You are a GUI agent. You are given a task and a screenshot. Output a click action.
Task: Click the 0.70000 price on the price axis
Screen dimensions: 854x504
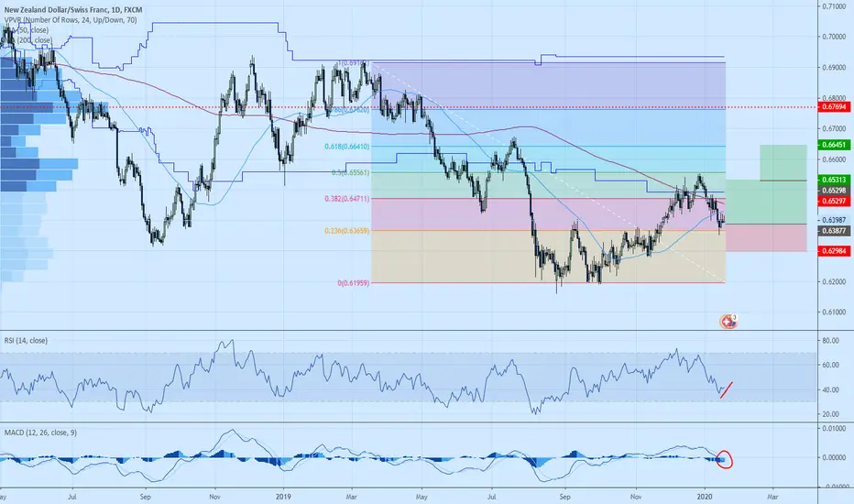tap(834, 37)
